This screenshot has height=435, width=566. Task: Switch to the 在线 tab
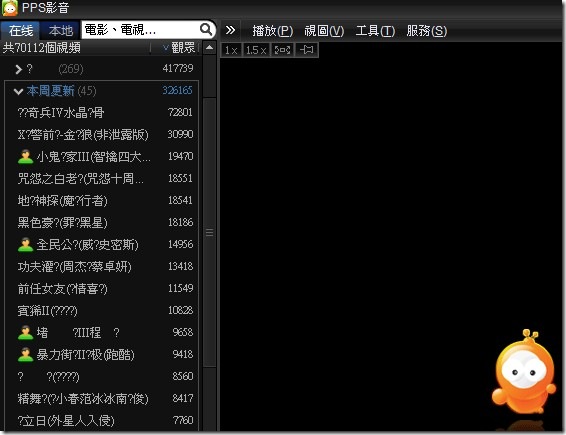[x=21, y=31]
